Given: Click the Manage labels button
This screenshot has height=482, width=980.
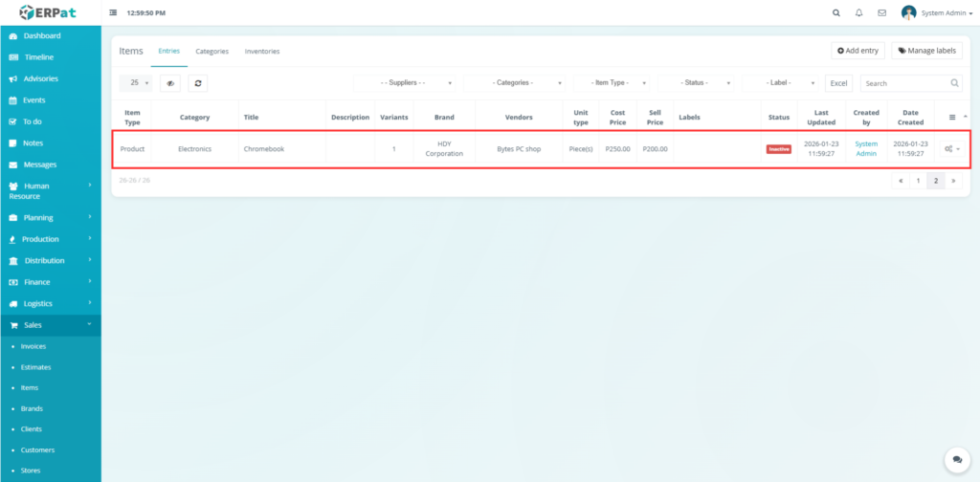Looking at the screenshot, I should point(926,51).
